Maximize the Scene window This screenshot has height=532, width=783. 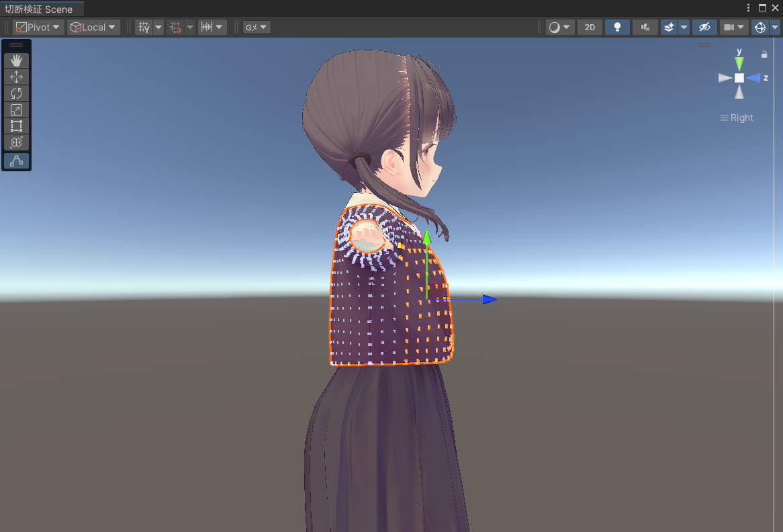coord(763,8)
